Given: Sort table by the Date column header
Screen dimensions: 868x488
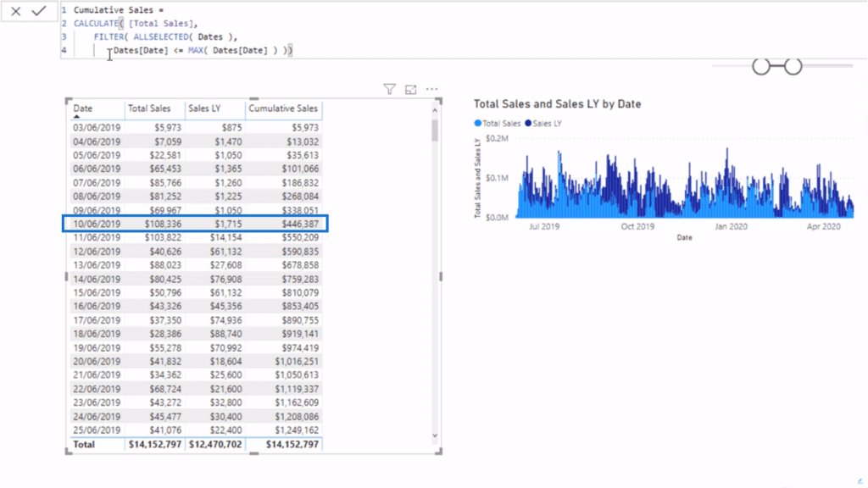Looking at the screenshot, I should [x=83, y=108].
